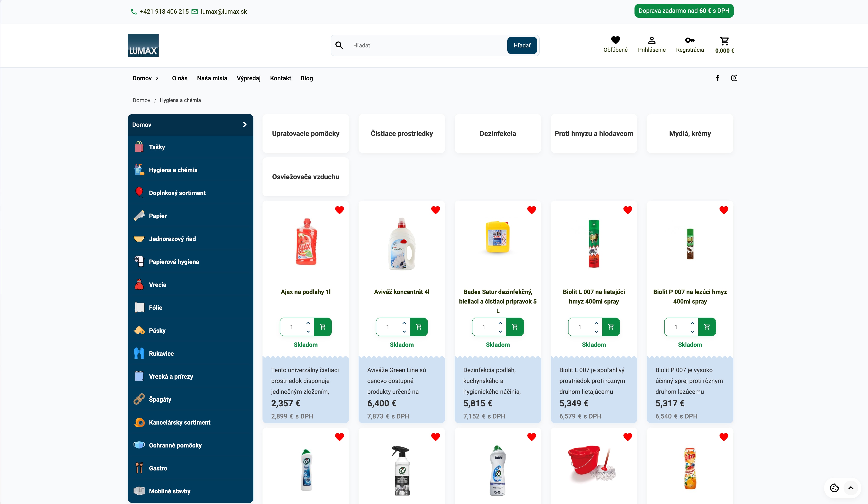Viewport: 868px width, 504px height.
Task: Select the Mydlá, krémy subcategory
Action: 690,134
